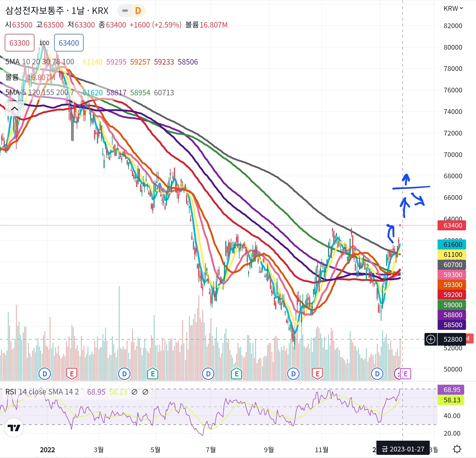Click the yellow 61100 moving average label

click(x=452, y=254)
